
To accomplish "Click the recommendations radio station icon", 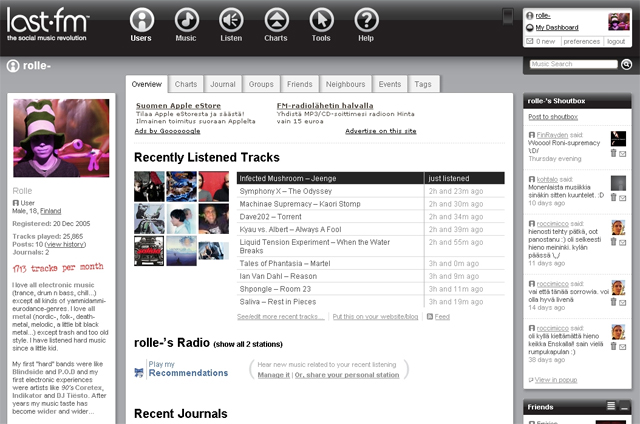I will coord(139,372).
